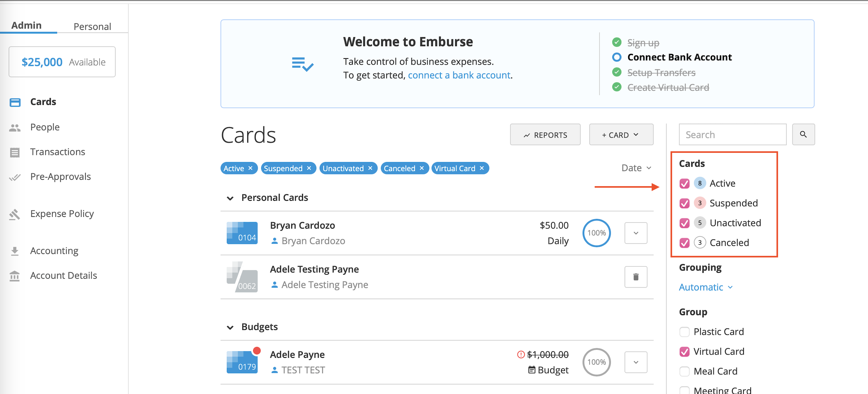Enable the Plastic Card group checkbox
This screenshot has width=868, height=394.
click(684, 332)
